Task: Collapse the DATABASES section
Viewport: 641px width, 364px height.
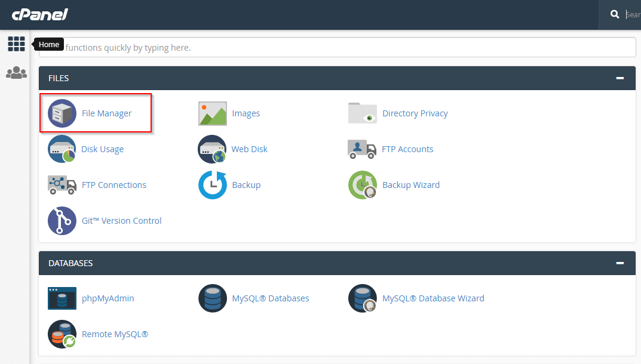Action: [619, 263]
